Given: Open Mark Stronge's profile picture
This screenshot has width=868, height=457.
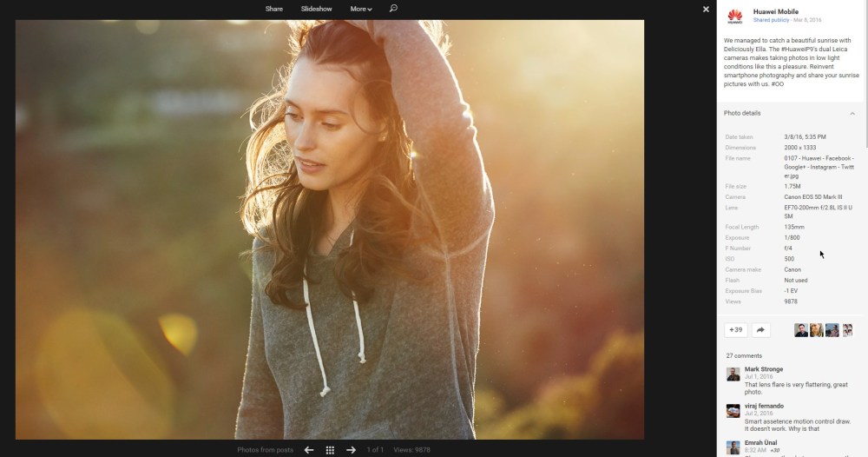Looking at the screenshot, I should [733, 374].
